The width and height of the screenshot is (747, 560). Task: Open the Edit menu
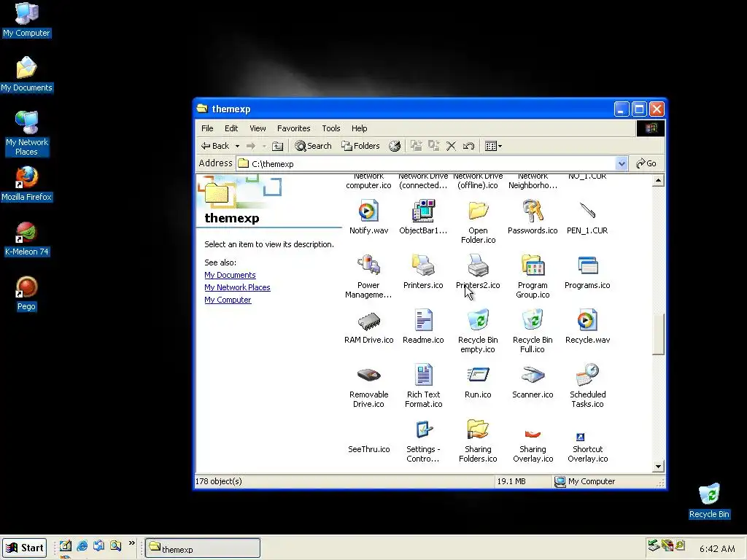pyautogui.click(x=231, y=128)
